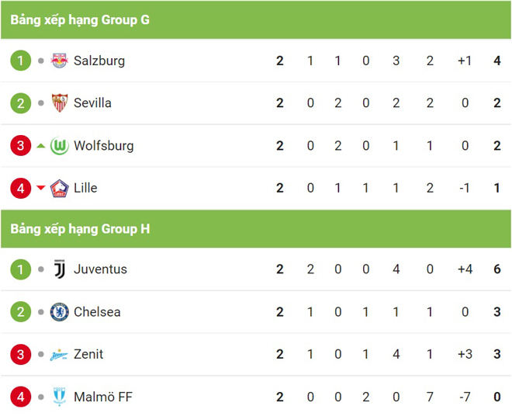This screenshot has height=420, width=512.
Task: Click Lille's red down-arrow indicator
Action: [41, 188]
